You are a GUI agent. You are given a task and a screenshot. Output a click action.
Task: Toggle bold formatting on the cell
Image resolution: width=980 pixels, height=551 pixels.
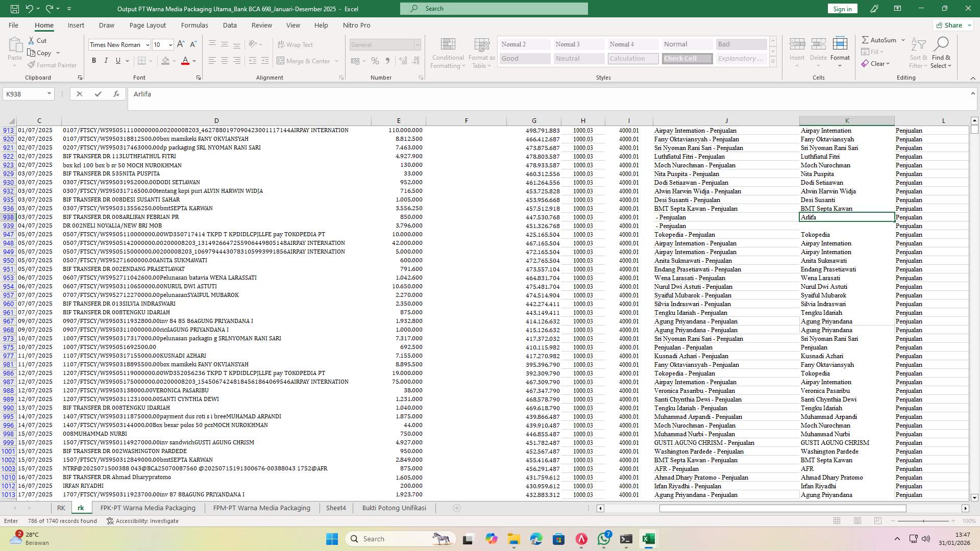[x=94, y=60]
